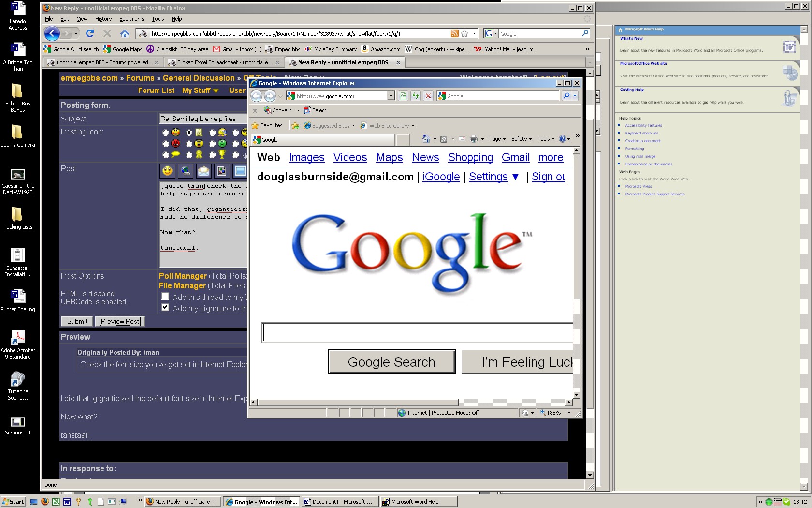
Task: Open School Bus Boxes folder on desktop
Action: point(18,98)
